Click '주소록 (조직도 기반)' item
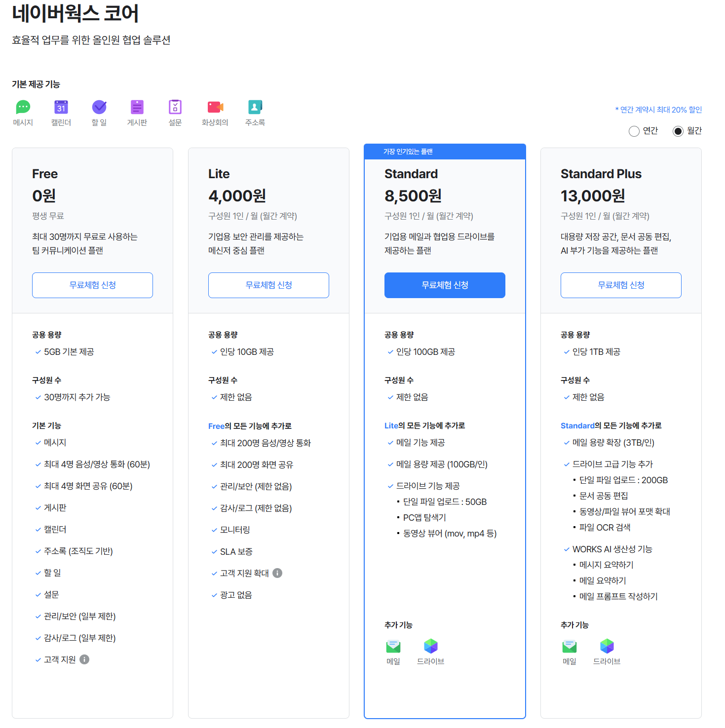This screenshot has height=728, width=725. pyautogui.click(x=78, y=551)
